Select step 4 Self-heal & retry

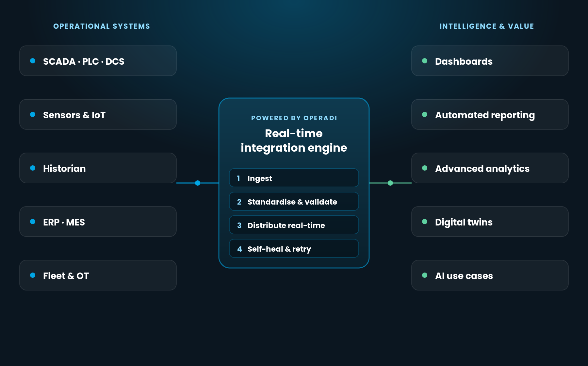coord(294,248)
